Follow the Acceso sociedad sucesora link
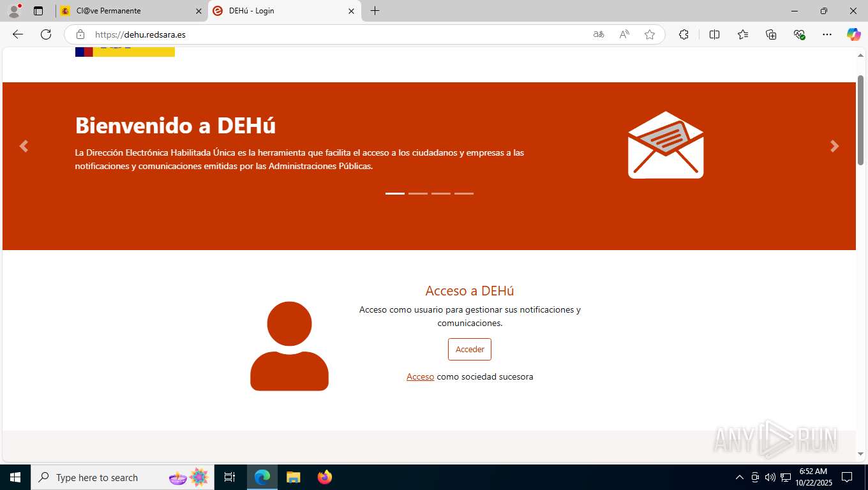The width and height of the screenshot is (868, 490). (420, 376)
